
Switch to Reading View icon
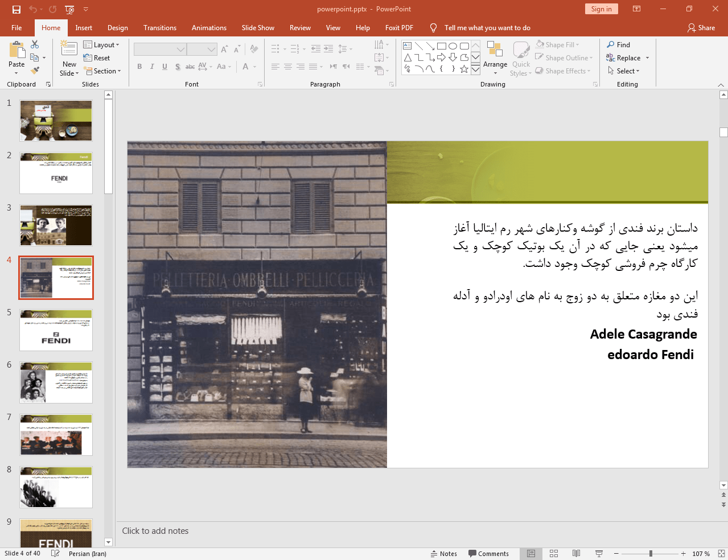pos(576,554)
